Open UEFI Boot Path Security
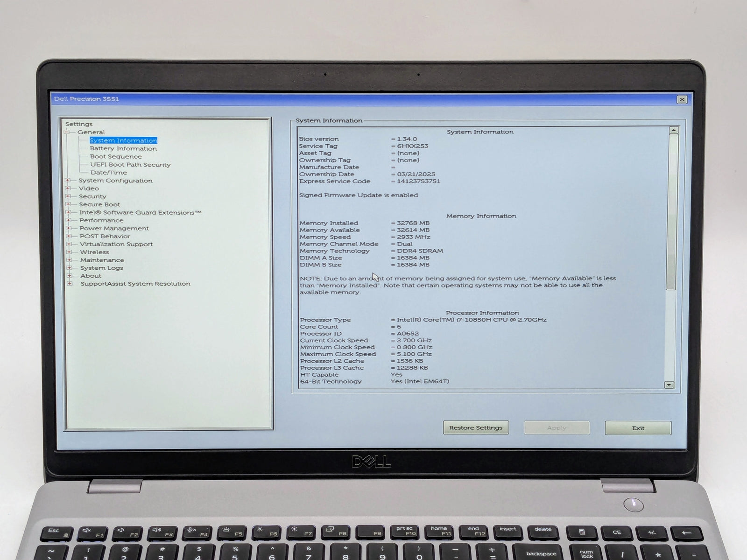The image size is (747, 560). [x=130, y=164]
